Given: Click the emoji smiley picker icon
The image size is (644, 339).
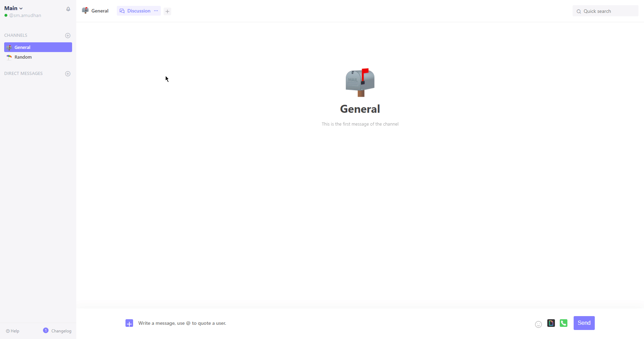Looking at the screenshot, I should tap(538, 324).
